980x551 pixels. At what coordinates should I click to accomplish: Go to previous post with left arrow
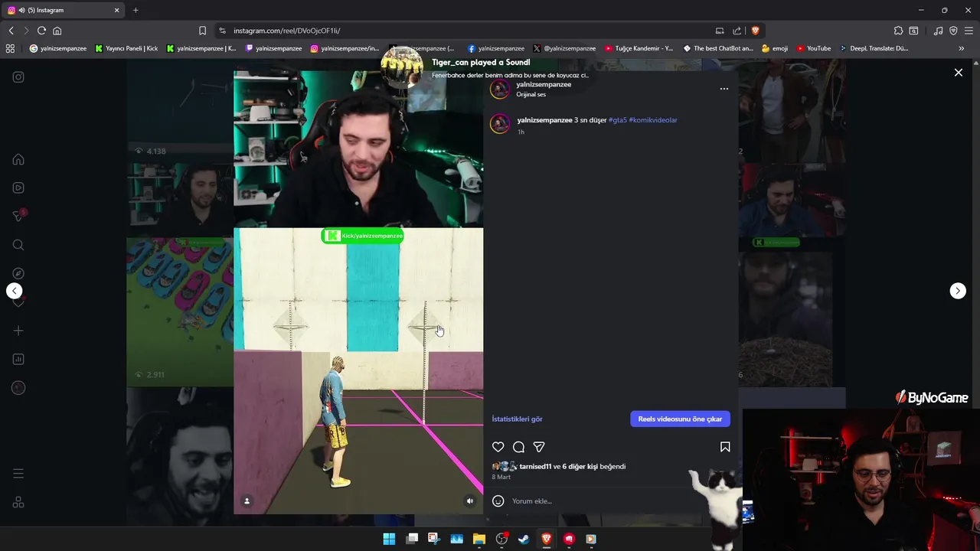point(15,291)
